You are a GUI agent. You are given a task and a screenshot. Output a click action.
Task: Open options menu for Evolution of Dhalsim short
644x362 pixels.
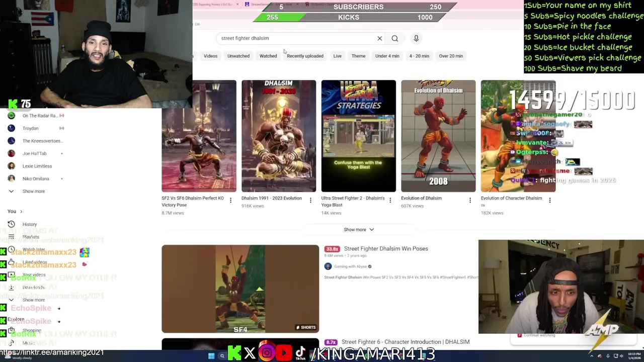pyautogui.click(x=470, y=201)
